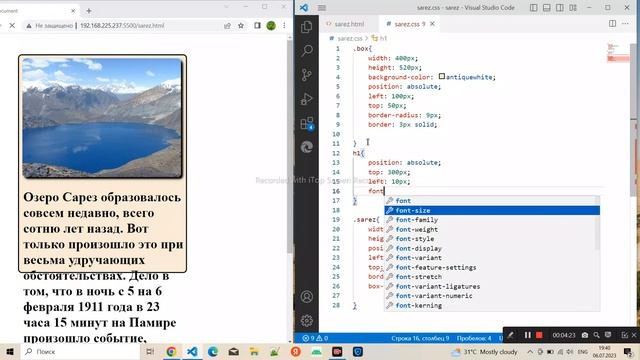Click 'Строка 16, столбец 9' in status bar
The height and width of the screenshot is (360, 640).
[x=420, y=338]
